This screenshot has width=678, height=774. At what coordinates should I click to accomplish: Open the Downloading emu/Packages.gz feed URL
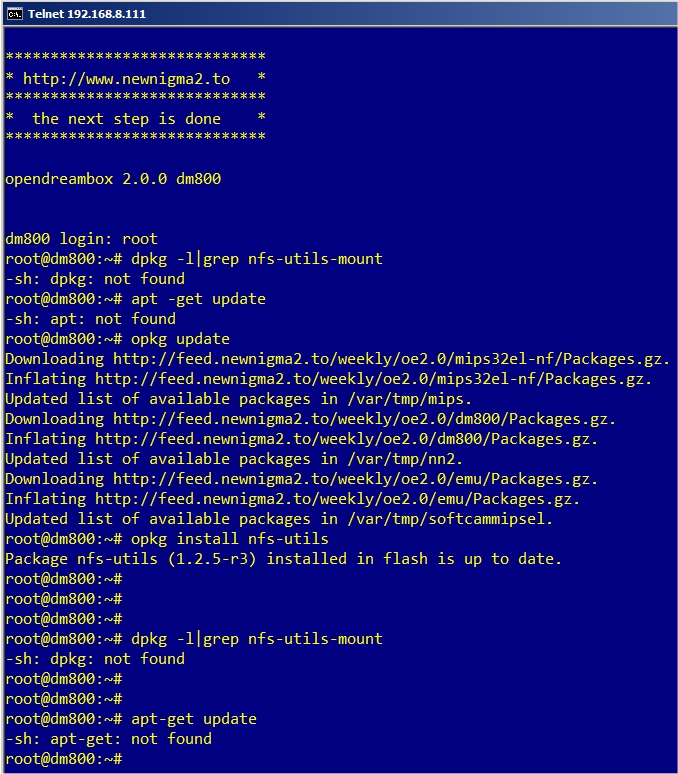pos(355,479)
